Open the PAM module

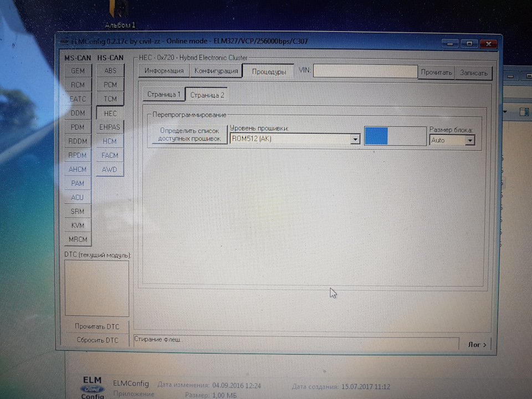click(78, 183)
